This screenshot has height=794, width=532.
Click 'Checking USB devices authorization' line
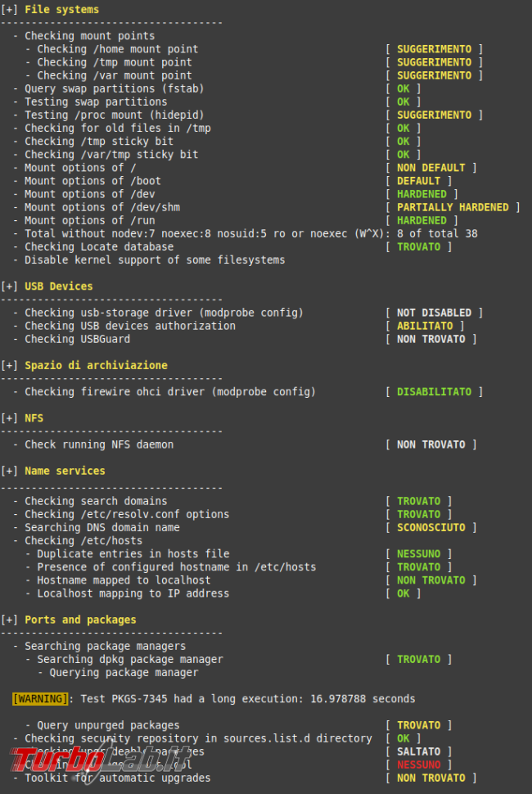click(x=130, y=326)
